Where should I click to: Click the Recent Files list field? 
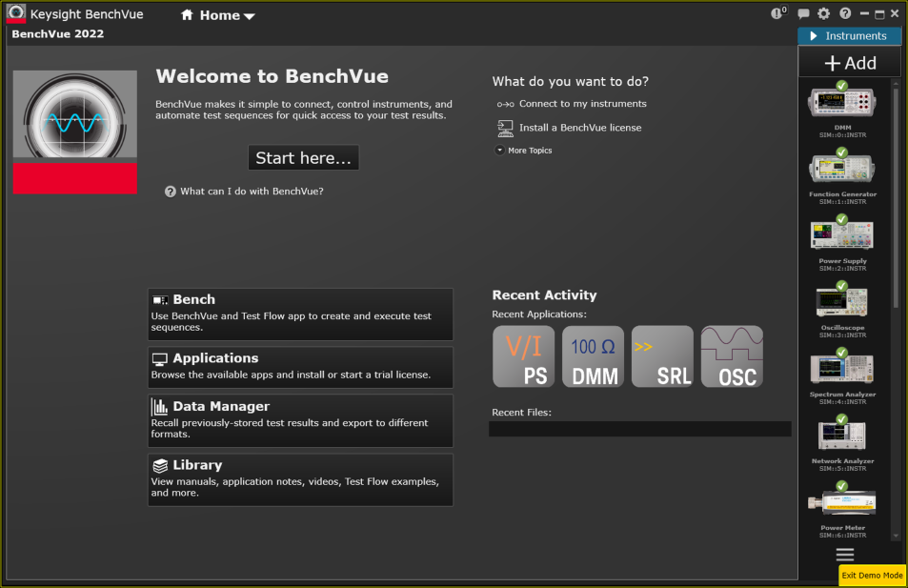tap(640, 429)
